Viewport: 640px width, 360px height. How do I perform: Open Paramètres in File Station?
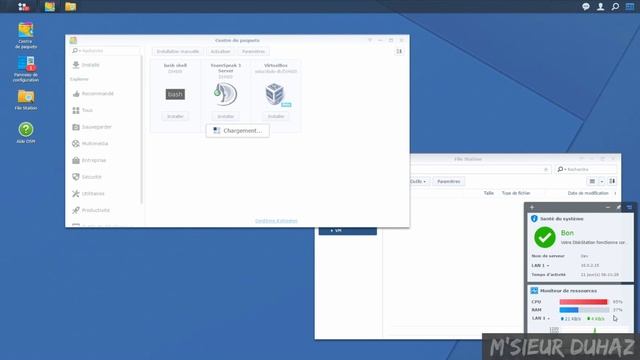tap(449, 181)
